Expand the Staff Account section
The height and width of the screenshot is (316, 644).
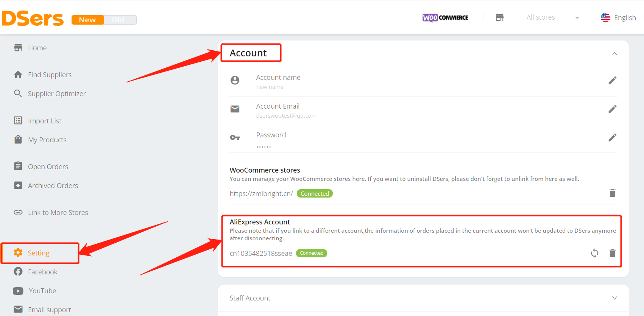(x=423, y=298)
